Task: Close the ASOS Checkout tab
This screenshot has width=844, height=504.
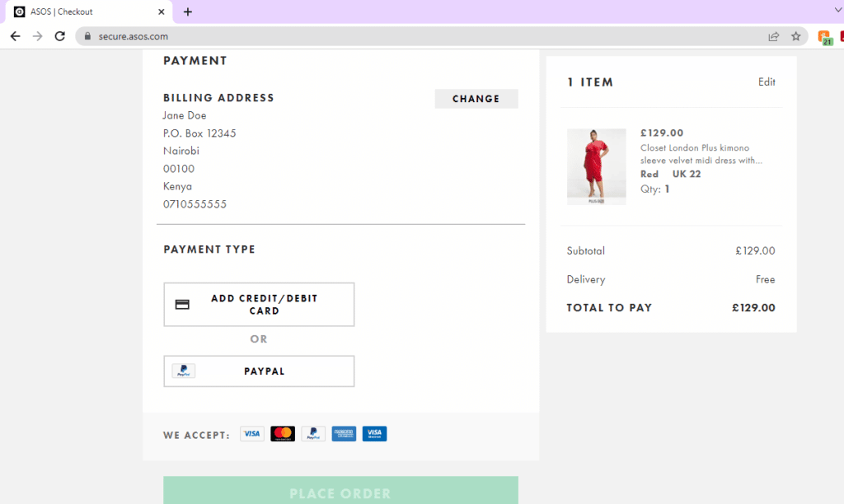Action: [x=162, y=12]
